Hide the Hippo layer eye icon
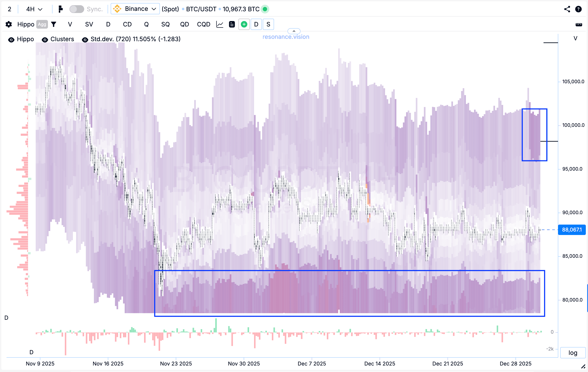This screenshot has width=588, height=372. click(11, 39)
